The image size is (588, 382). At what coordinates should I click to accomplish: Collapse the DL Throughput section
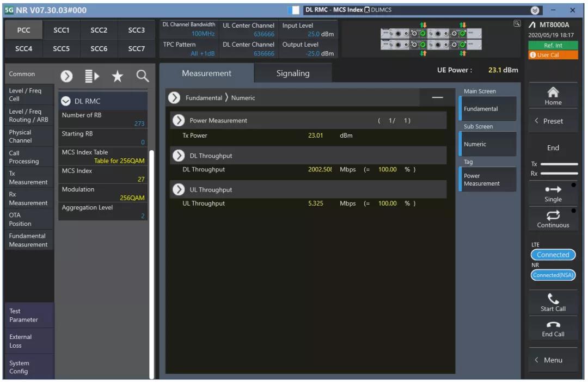coord(179,156)
